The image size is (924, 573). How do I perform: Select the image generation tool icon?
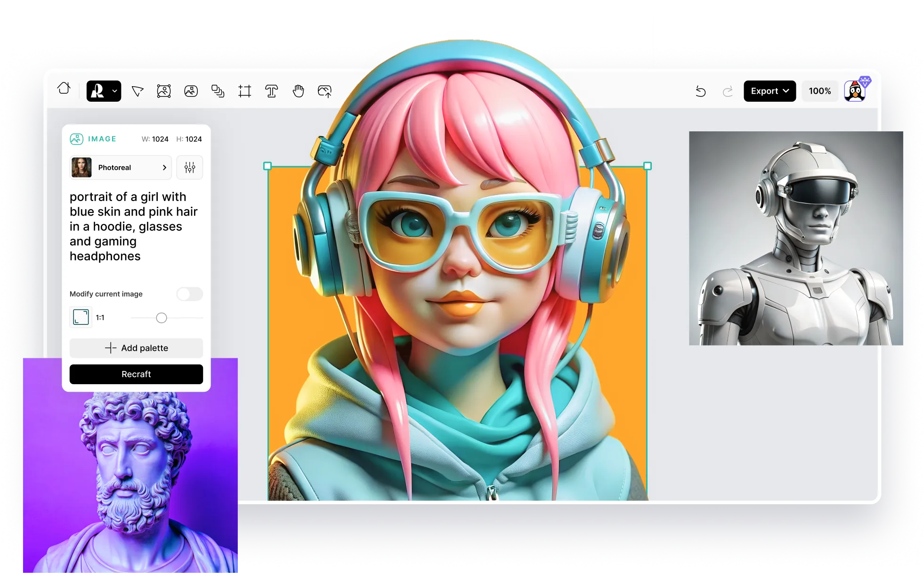[x=191, y=91]
